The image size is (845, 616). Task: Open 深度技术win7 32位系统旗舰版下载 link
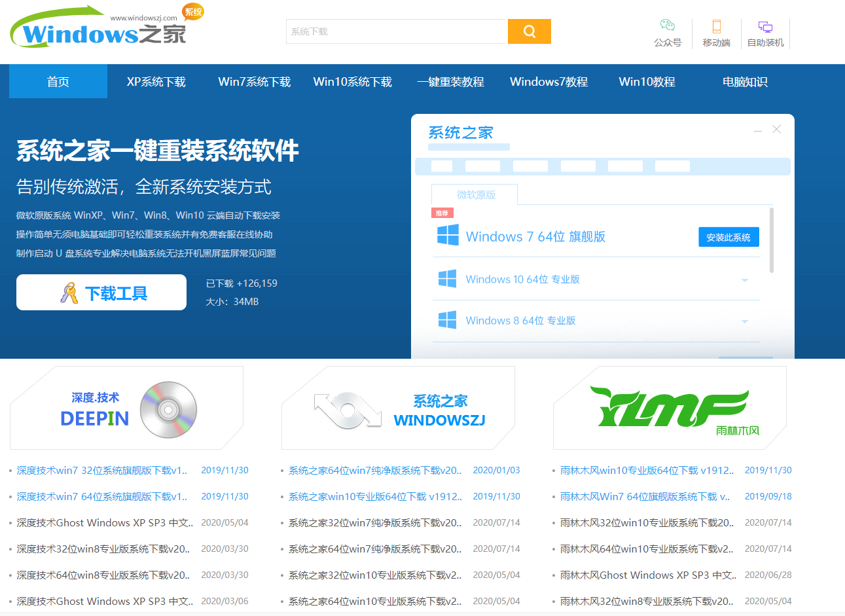[102, 470]
